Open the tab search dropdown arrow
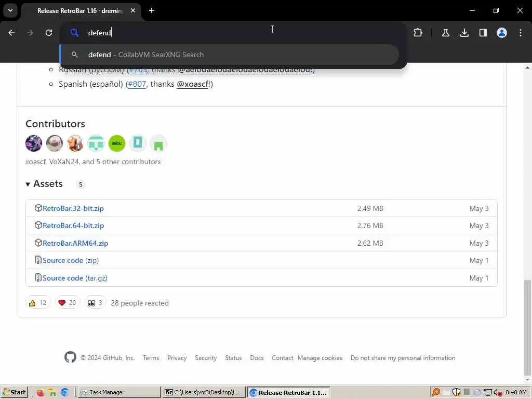The height and width of the screenshot is (399, 532). coord(10,10)
